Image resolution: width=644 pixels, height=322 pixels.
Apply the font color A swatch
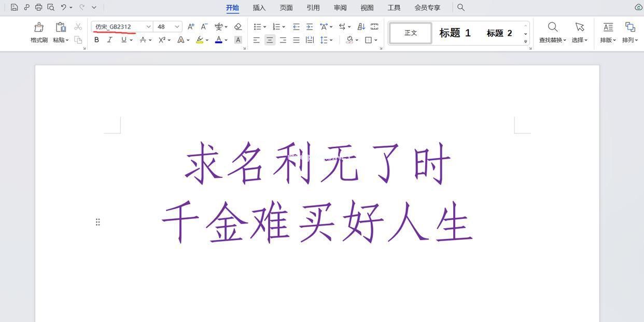coord(219,40)
